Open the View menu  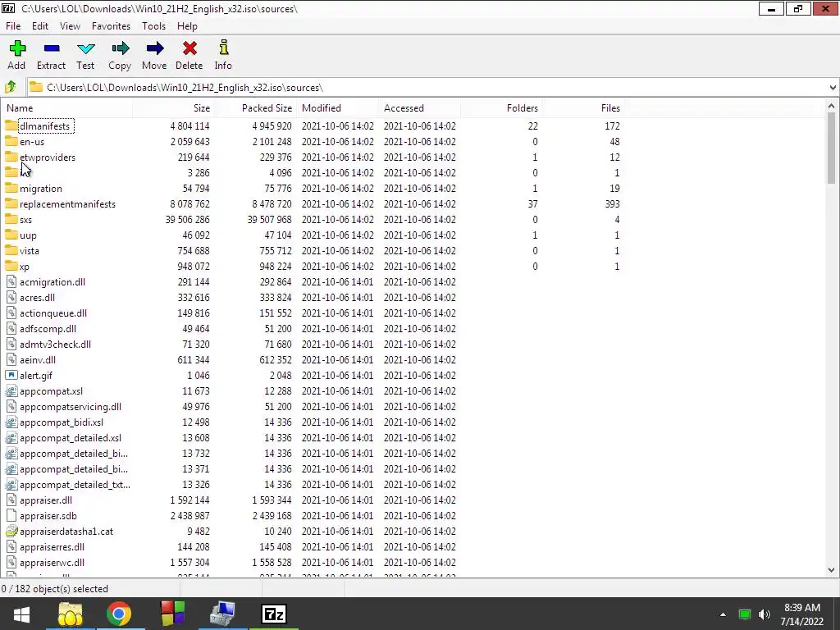(70, 25)
